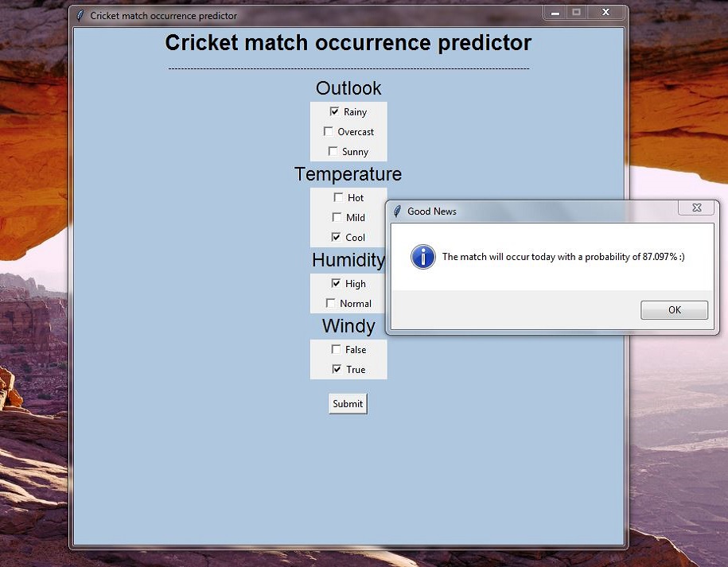Viewport: 728px width, 567px height.
Task: Click the probability message text in dialog
Action: [x=563, y=257]
